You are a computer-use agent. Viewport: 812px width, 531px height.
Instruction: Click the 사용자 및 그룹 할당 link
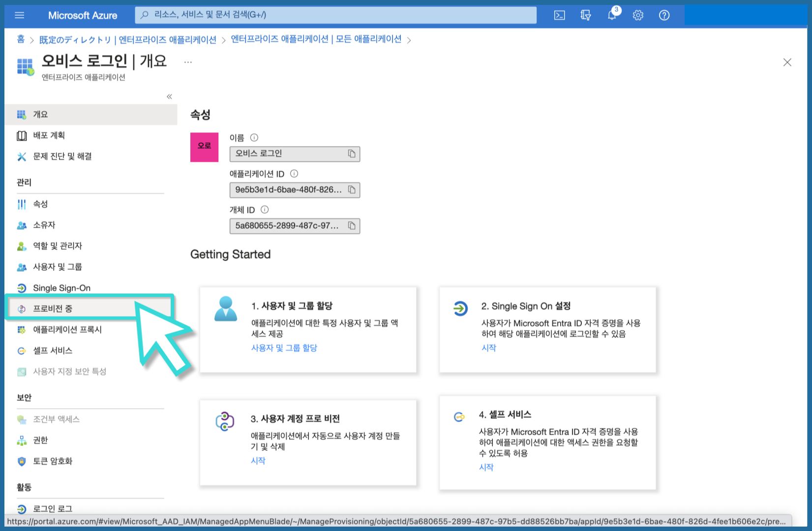point(284,348)
